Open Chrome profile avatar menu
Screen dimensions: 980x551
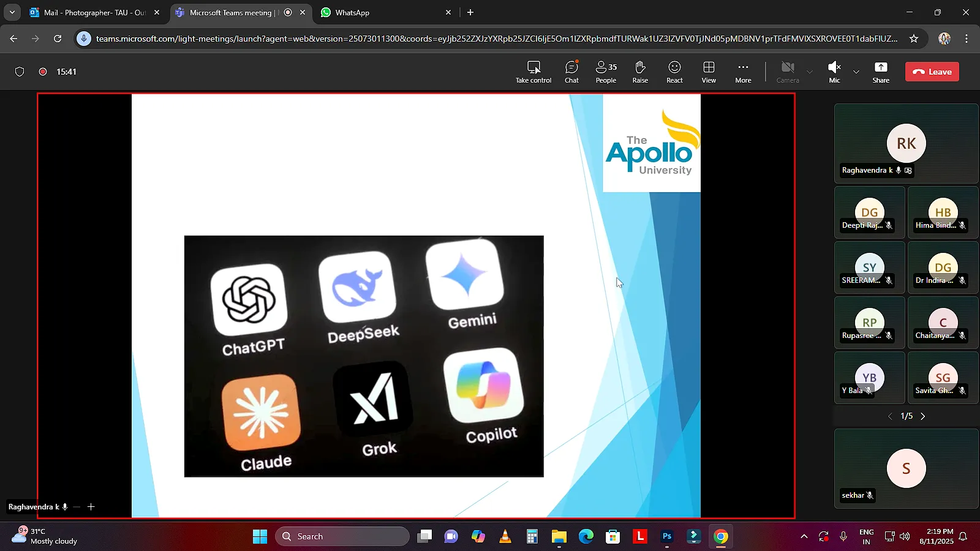tap(944, 39)
